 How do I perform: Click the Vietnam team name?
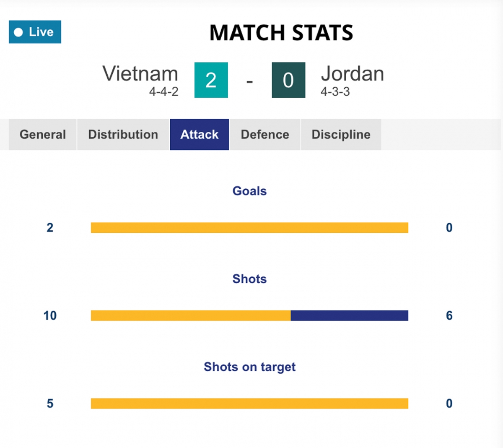(x=140, y=74)
